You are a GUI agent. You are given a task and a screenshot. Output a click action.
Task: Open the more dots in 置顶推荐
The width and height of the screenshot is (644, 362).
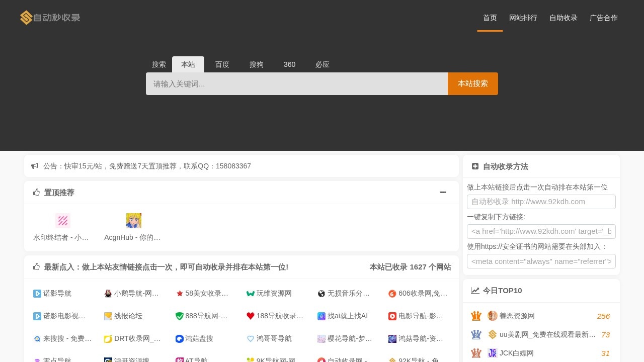pyautogui.click(x=443, y=192)
